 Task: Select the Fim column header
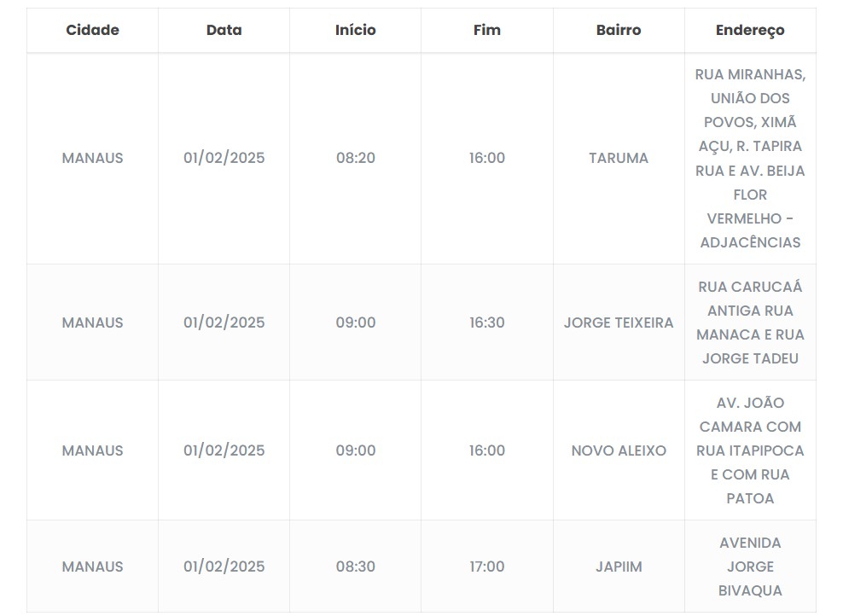tap(487, 30)
